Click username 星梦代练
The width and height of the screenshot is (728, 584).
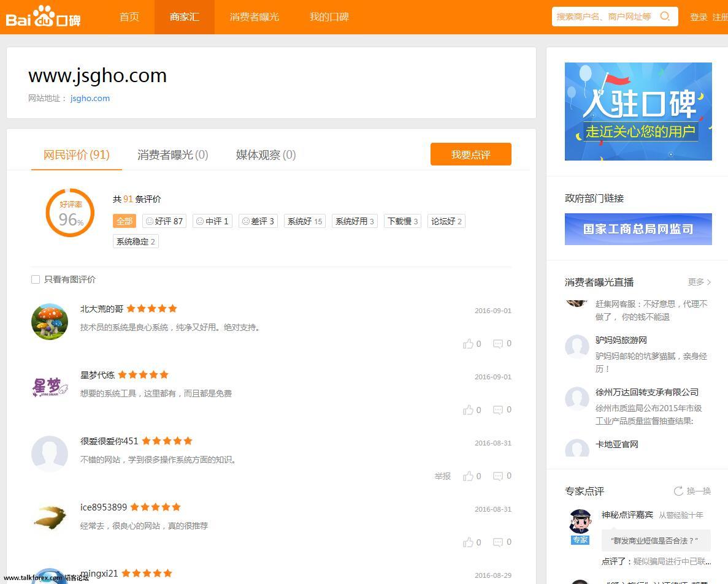[x=98, y=375]
